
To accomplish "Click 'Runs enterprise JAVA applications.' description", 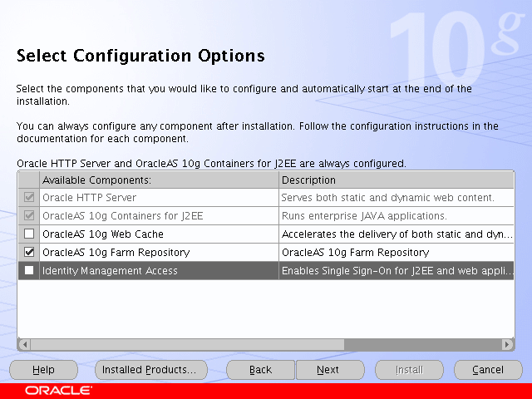I will 364,216.
